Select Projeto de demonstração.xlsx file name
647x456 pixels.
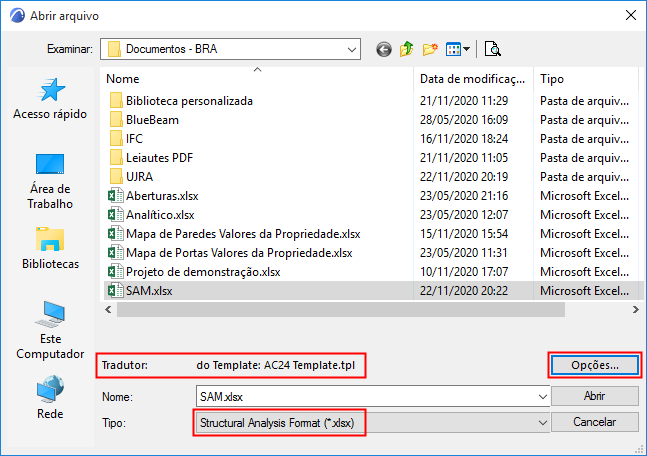pyautogui.click(x=203, y=272)
